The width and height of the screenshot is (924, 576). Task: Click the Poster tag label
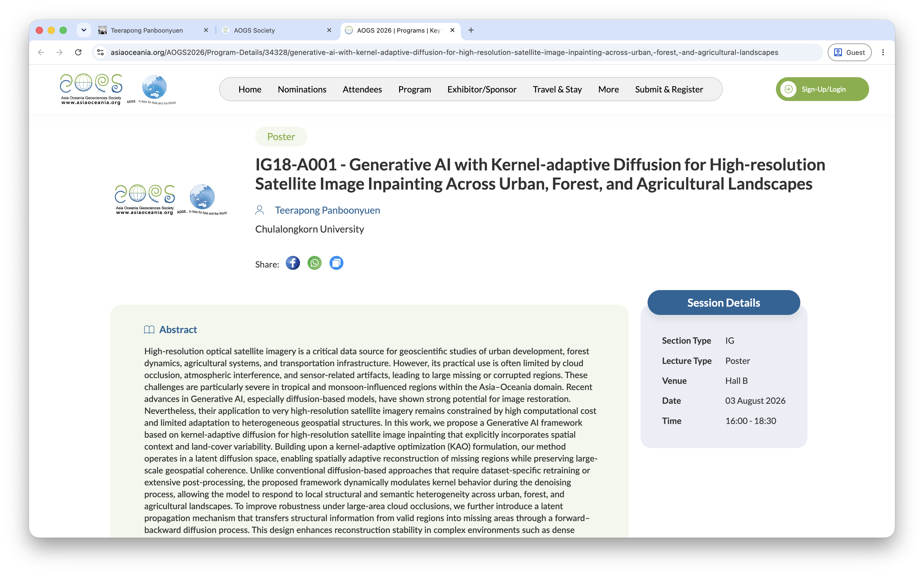pyautogui.click(x=281, y=136)
